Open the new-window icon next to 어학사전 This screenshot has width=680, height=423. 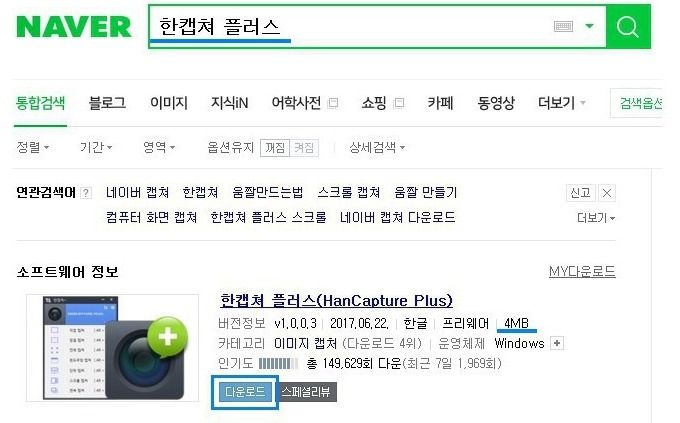pos(333,103)
